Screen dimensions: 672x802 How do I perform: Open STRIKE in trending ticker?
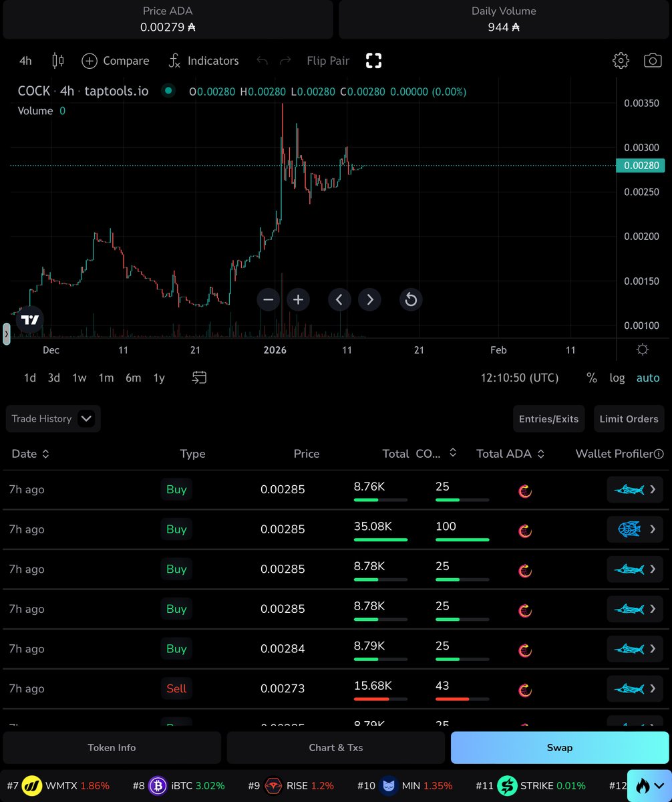click(530, 785)
